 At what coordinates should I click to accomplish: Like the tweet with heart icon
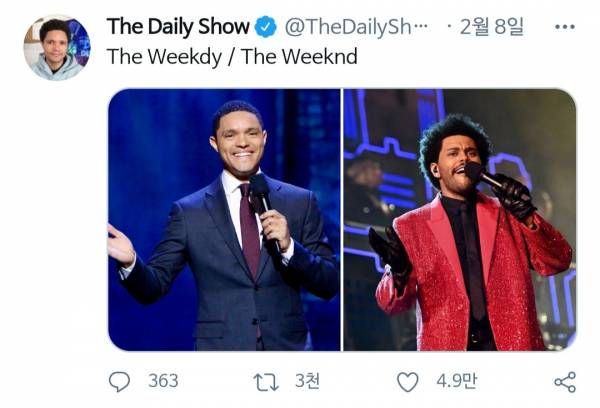(x=407, y=381)
